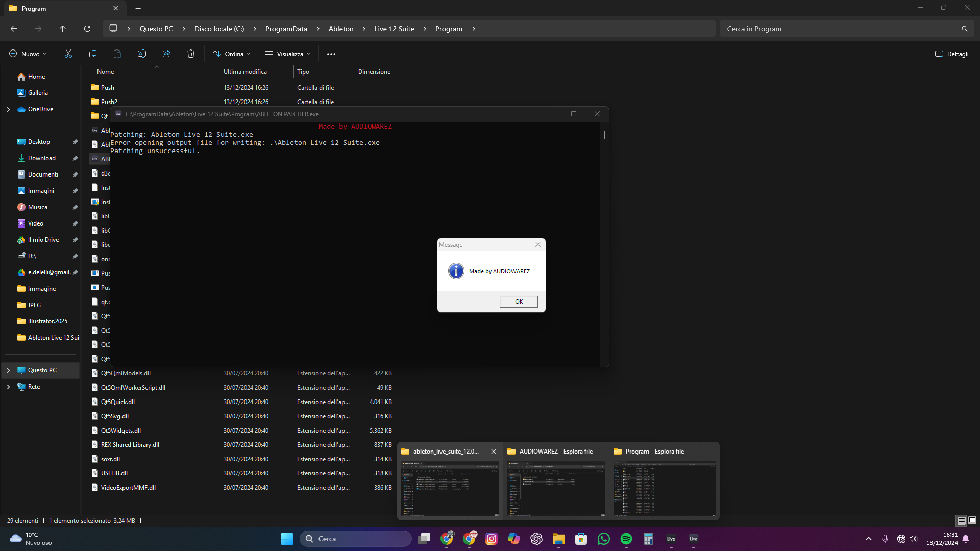Switch to large icons view in status bar
This screenshot has height=551, width=980.
972,520
